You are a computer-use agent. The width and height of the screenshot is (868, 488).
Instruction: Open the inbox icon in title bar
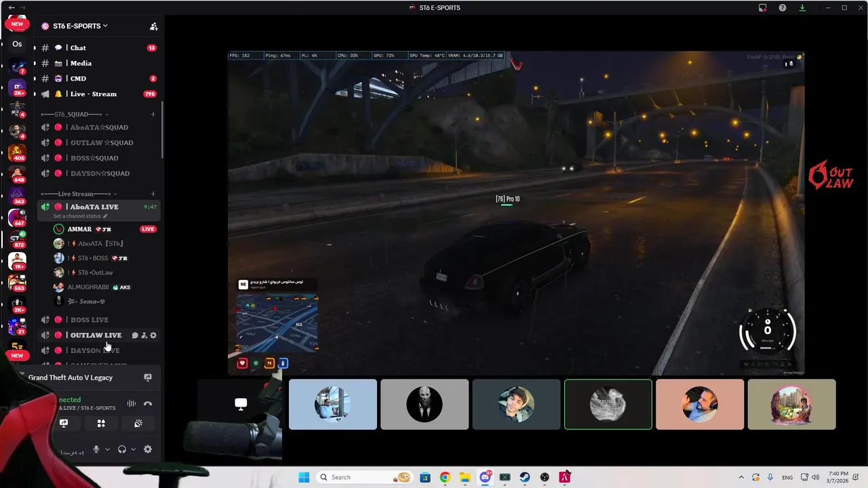pos(763,7)
